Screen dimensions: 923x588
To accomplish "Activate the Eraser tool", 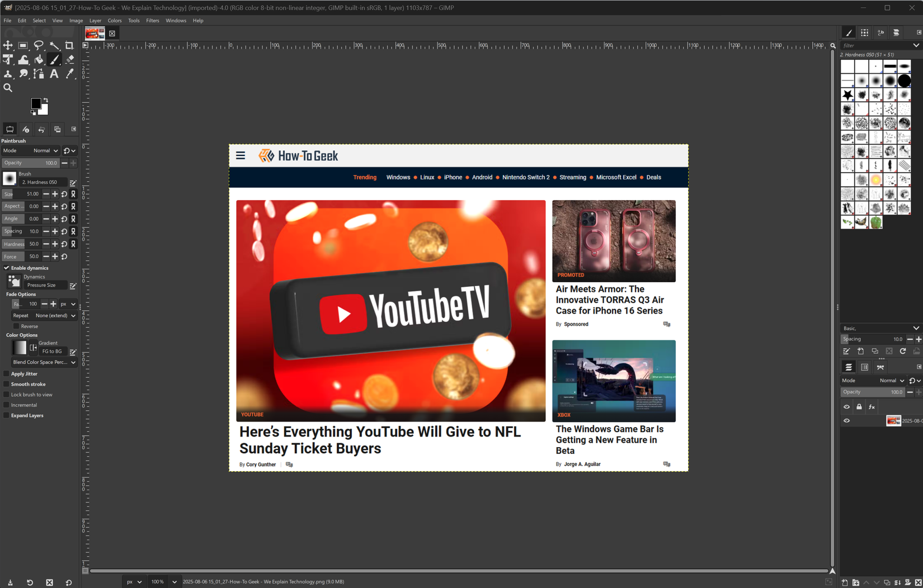I will pyautogui.click(x=69, y=59).
